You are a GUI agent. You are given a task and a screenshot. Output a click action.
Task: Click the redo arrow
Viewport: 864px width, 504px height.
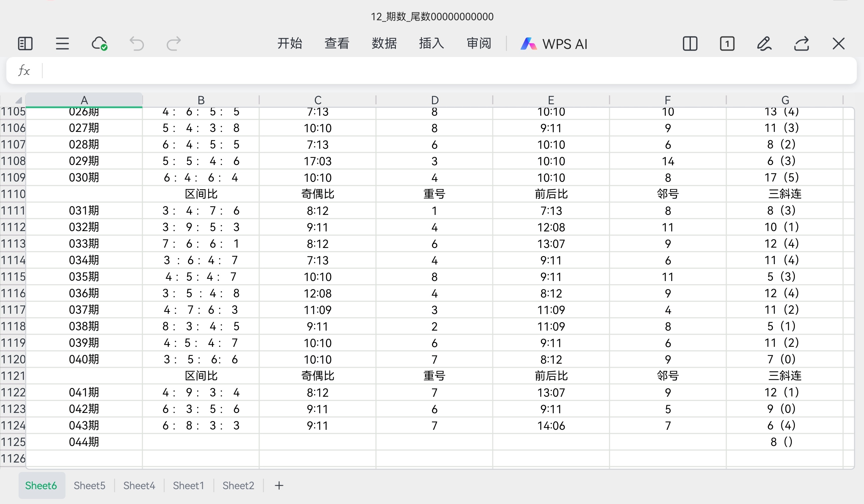pos(173,44)
